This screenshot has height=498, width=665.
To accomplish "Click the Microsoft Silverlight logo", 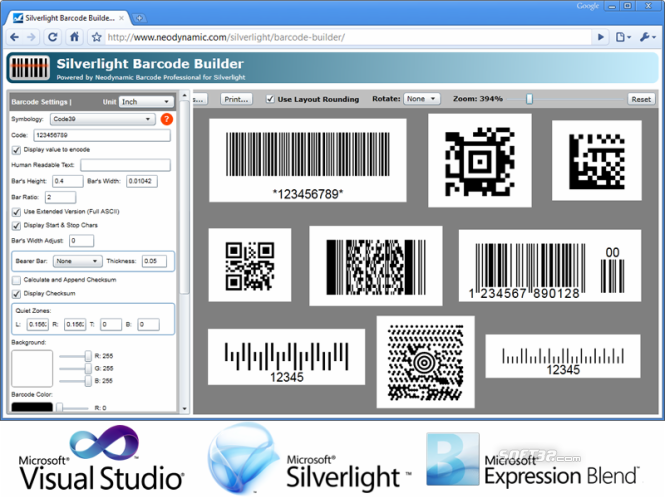I will (x=310, y=459).
